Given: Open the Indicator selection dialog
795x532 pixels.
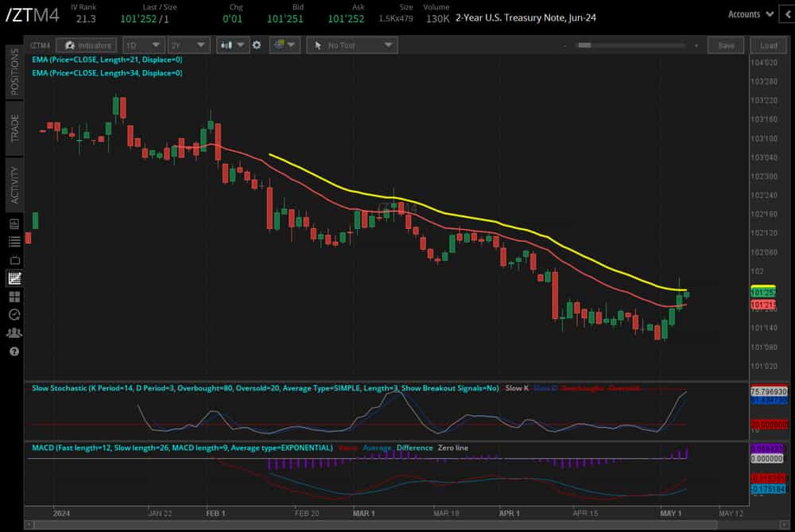Looking at the screenshot, I should click(x=87, y=45).
